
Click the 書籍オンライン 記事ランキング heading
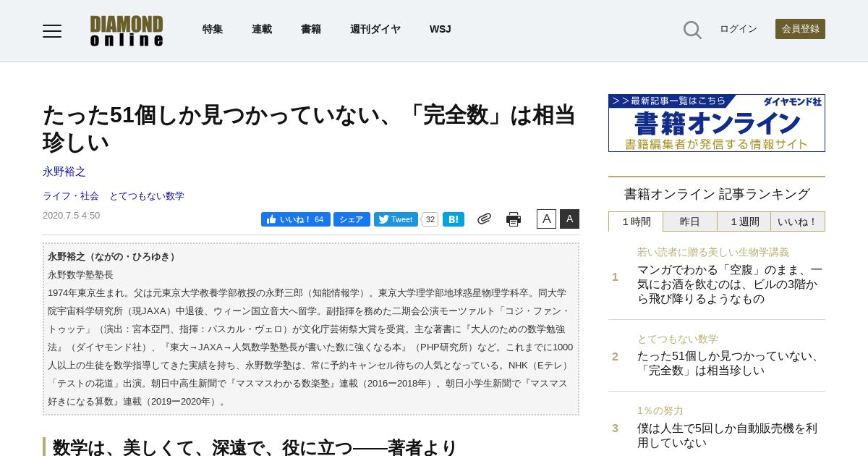[717, 194]
